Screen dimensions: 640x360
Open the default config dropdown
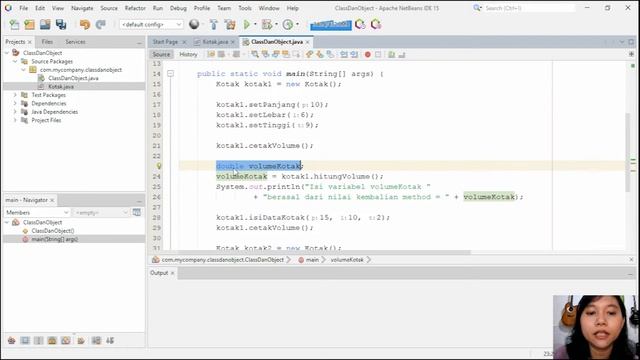[151, 24]
